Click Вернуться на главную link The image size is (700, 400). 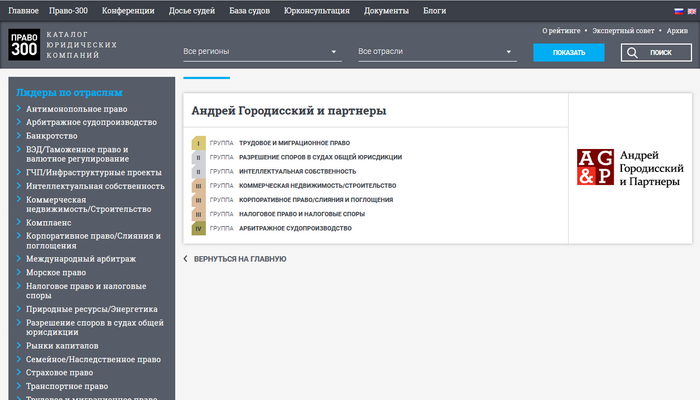pos(240,259)
